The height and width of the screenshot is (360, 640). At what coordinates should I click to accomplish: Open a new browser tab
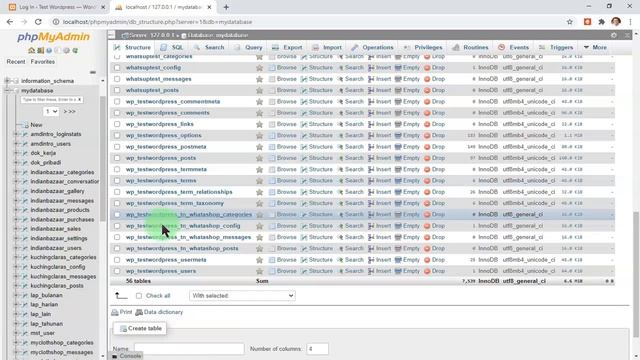226,7
